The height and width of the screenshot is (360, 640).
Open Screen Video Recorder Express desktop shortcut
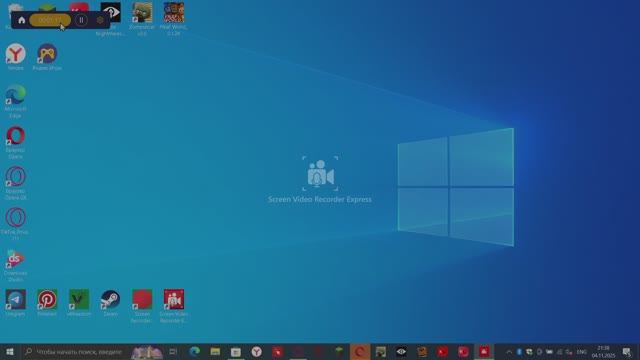click(x=174, y=306)
